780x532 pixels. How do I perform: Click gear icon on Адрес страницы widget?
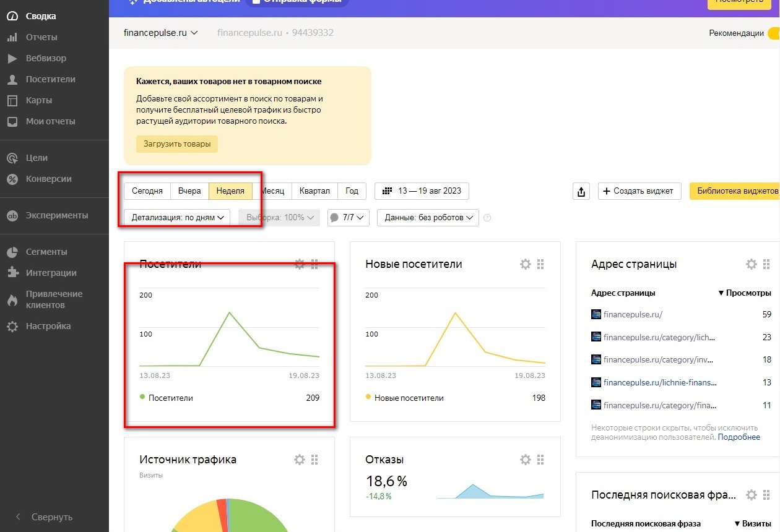point(752,265)
